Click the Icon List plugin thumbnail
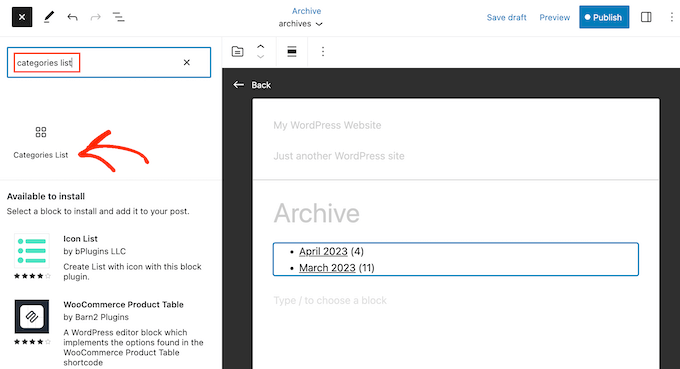The width and height of the screenshot is (680, 369). click(x=32, y=251)
